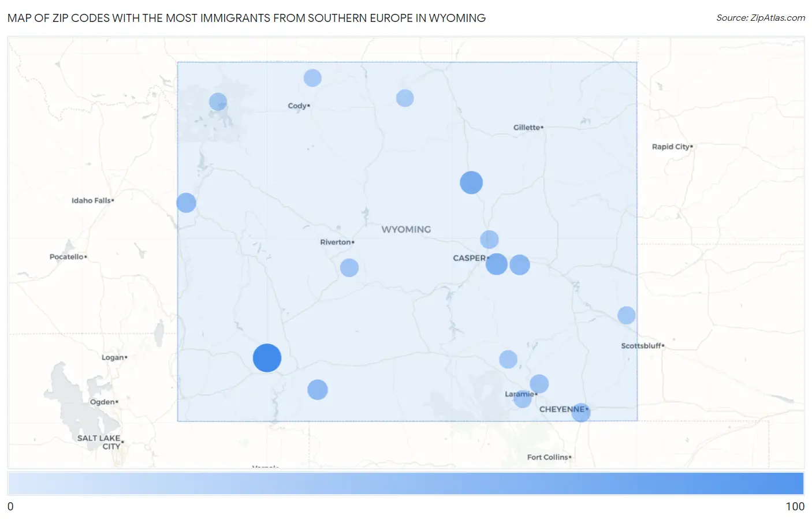Click the bubble north of Cody
812x519 pixels.
(x=312, y=78)
